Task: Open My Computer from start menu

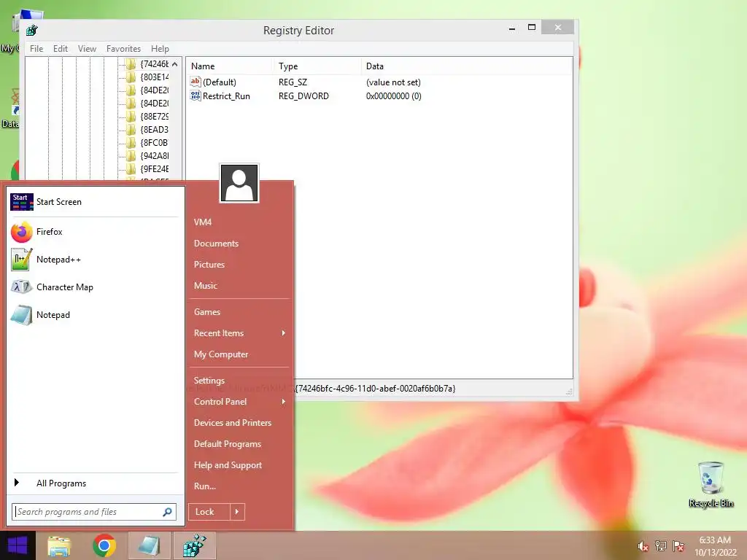Action: point(220,354)
